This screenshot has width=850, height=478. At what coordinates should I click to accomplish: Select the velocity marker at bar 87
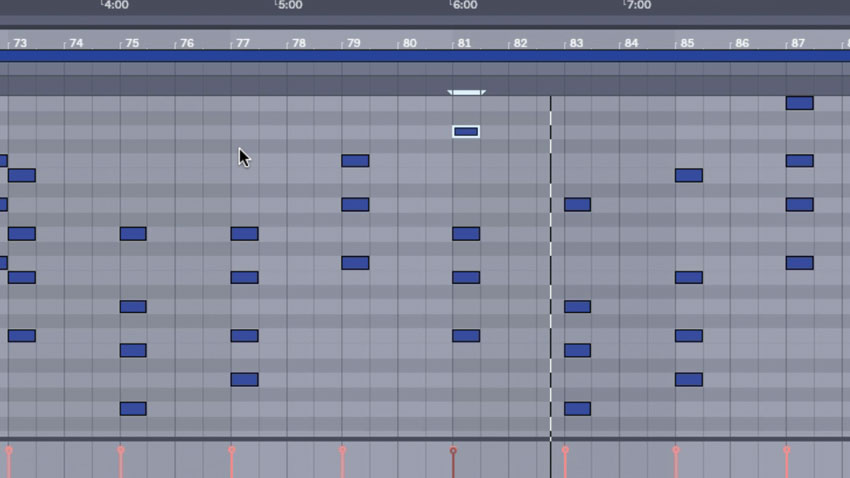pos(787,450)
